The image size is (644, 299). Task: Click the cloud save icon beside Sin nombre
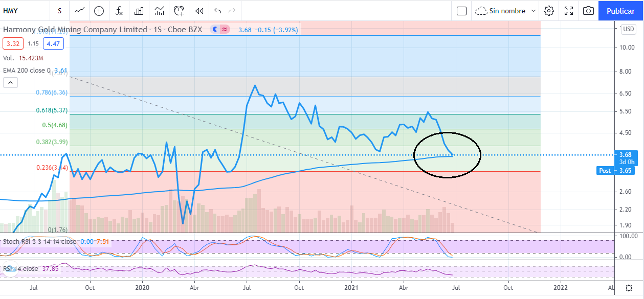tap(480, 11)
